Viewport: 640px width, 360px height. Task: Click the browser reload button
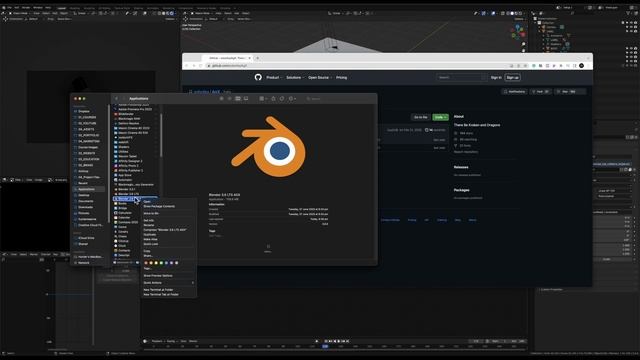pyautogui.click(x=200, y=65)
